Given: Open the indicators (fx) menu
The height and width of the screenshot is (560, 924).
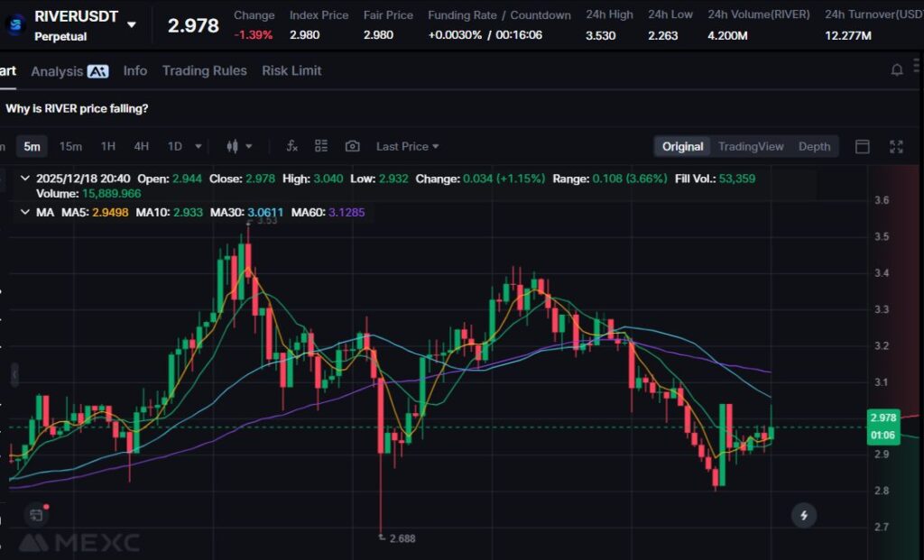Looking at the screenshot, I should coord(291,146).
